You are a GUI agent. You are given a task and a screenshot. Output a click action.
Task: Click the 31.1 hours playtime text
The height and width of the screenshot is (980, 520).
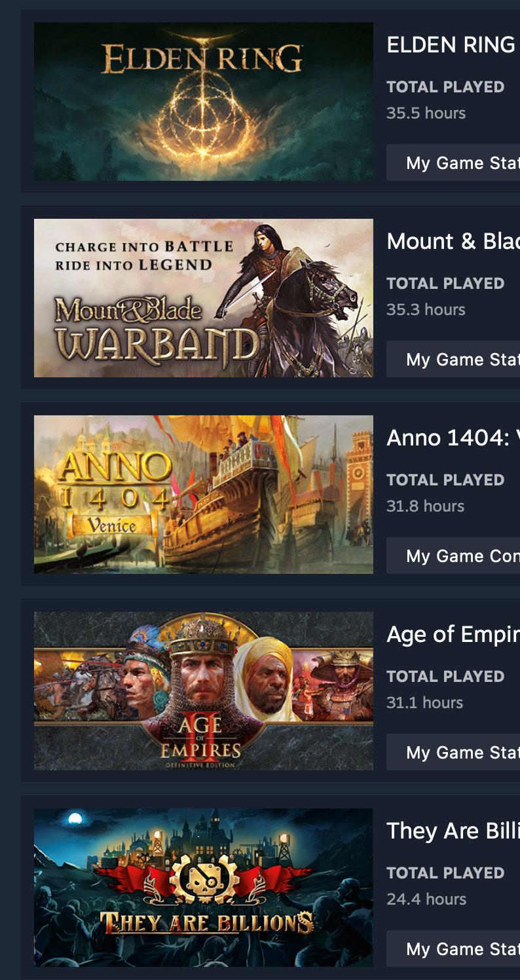[x=425, y=703]
